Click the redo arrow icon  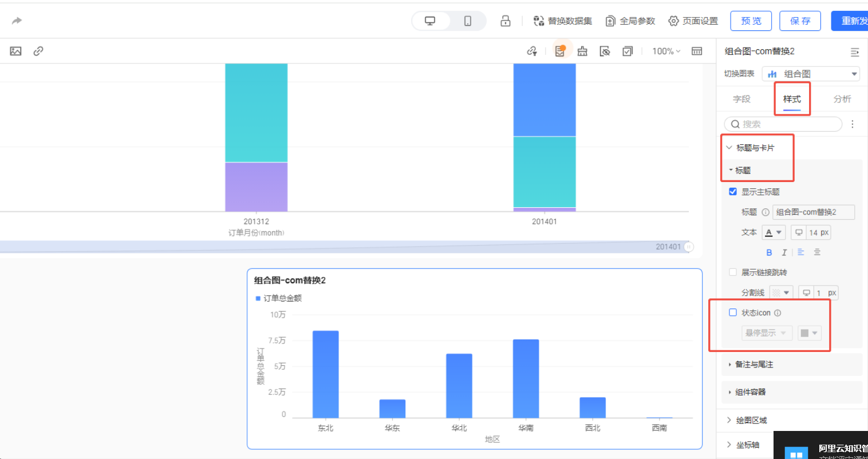click(x=17, y=21)
